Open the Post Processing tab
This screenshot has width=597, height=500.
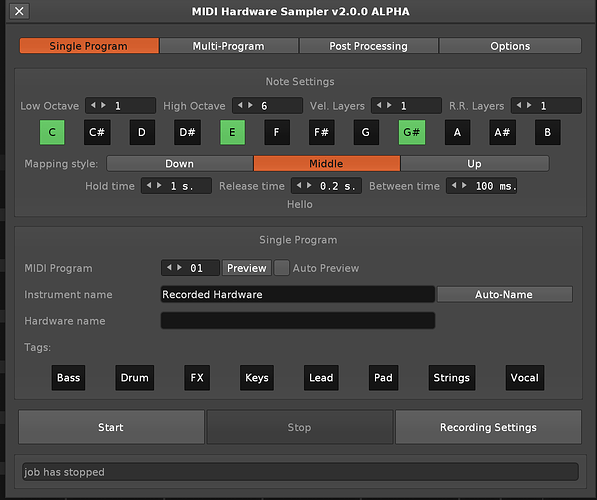coord(369,46)
